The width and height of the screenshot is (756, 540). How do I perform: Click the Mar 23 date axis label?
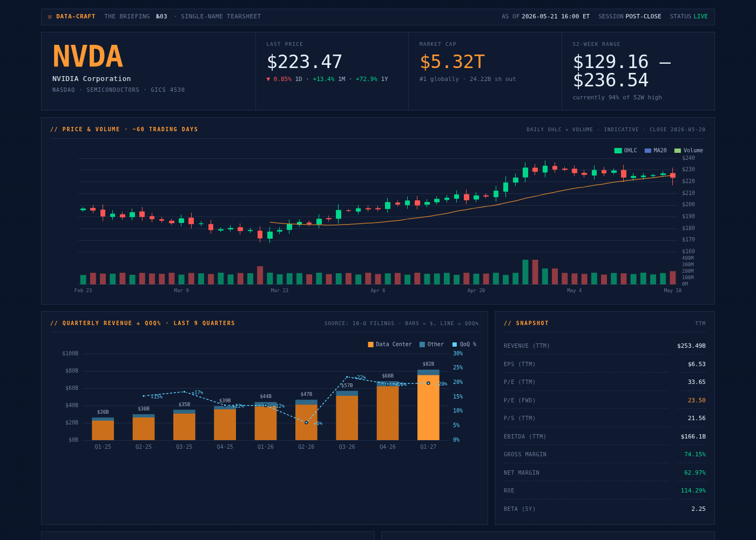(x=280, y=291)
